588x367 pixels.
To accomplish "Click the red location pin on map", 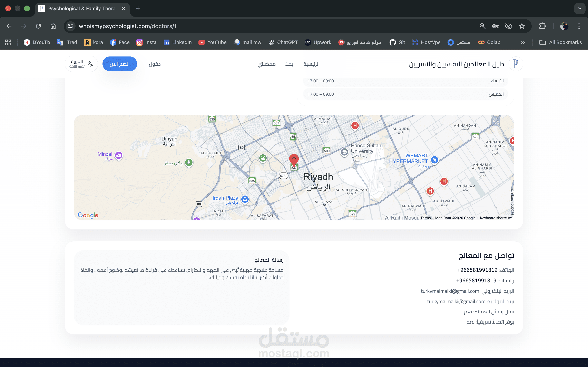I will (294, 159).
